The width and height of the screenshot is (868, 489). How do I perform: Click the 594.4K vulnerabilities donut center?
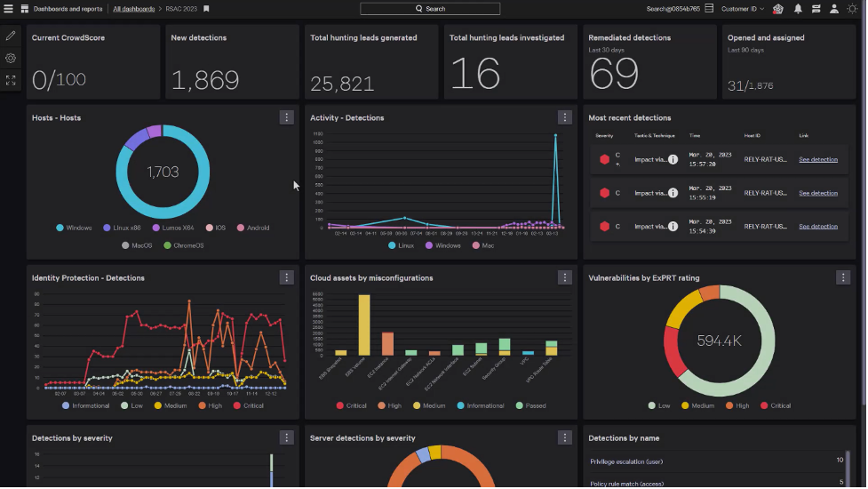[x=719, y=341]
